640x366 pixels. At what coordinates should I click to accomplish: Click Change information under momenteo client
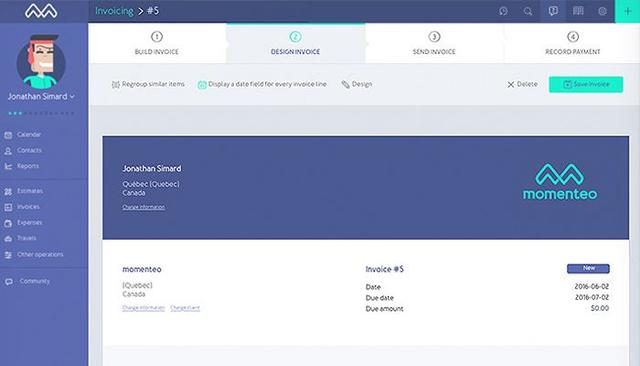point(143,308)
